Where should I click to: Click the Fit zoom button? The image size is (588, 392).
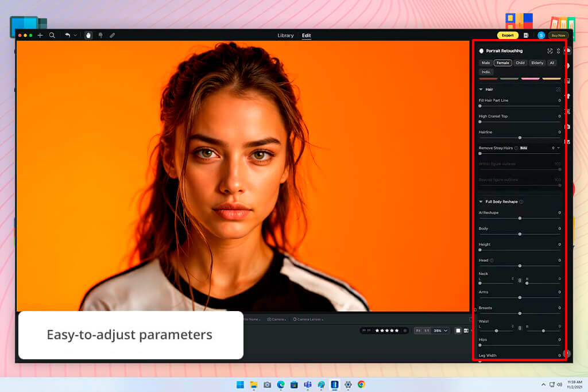(x=418, y=331)
